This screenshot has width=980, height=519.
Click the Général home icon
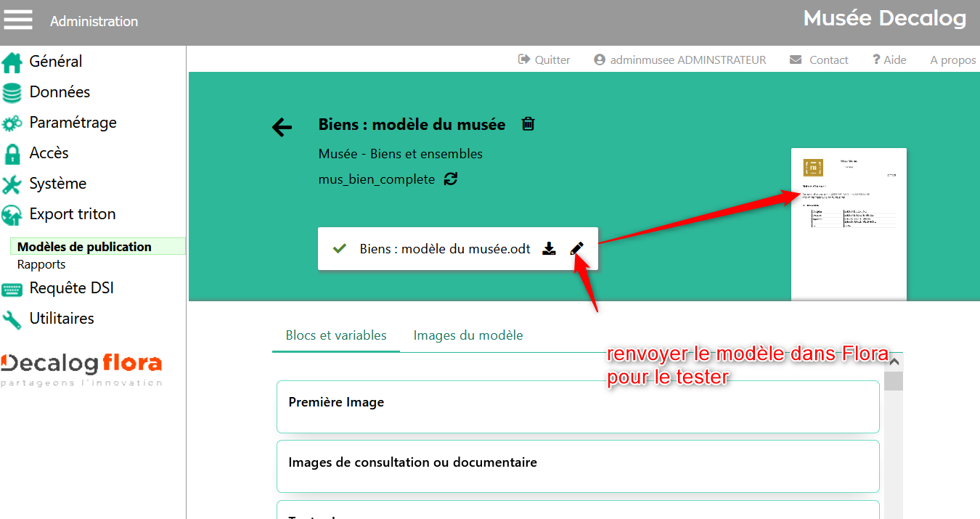(x=12, y=62)
